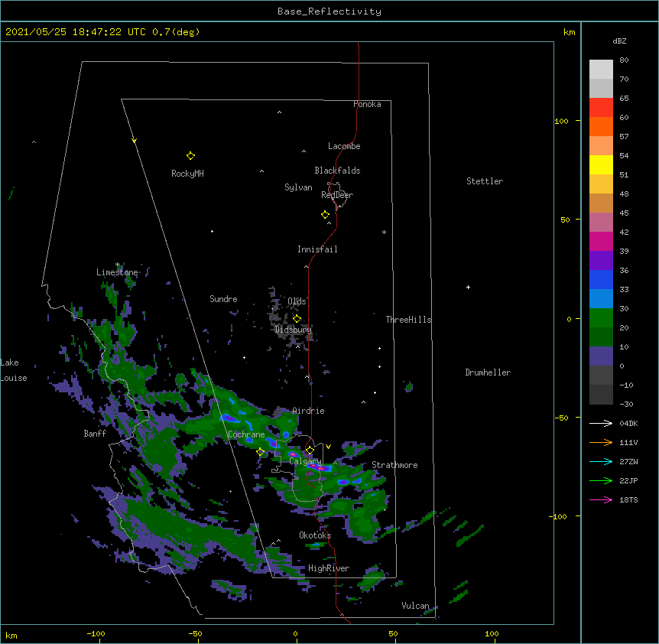Screen dimensions: 659x644
Task: Click the magenta 39 dBZ color swatch
Action: pos(601,241)
